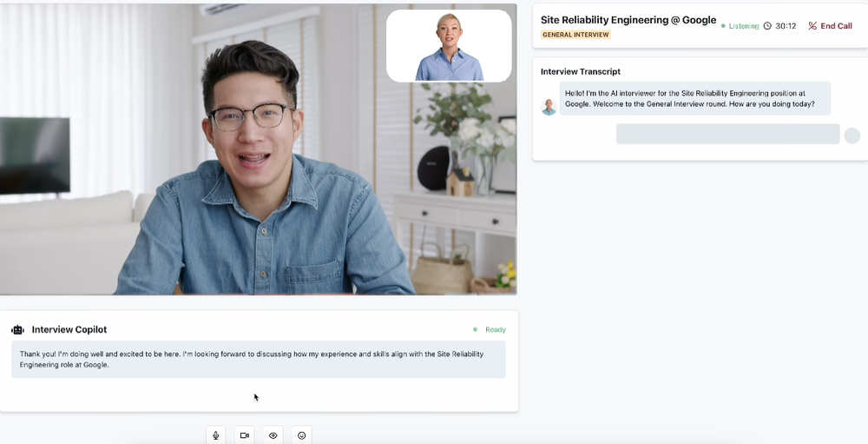
Task: Click End Call
Action: [x=830, y=26]
